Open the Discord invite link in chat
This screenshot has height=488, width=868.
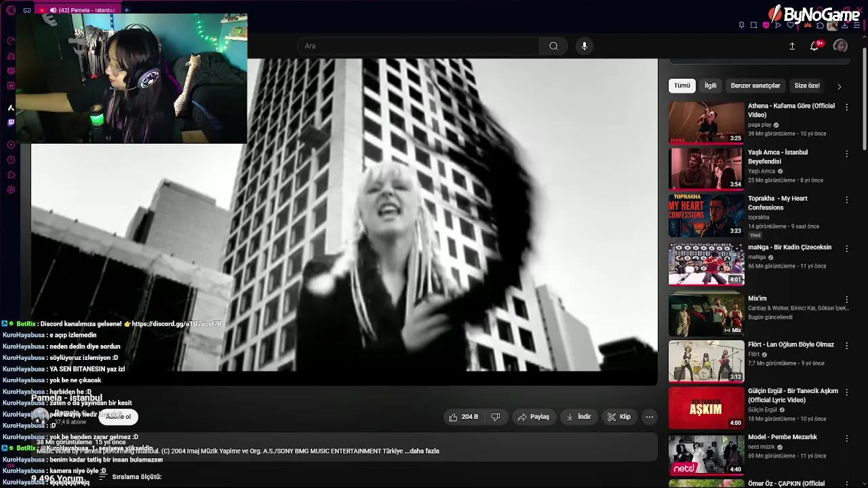176,324
